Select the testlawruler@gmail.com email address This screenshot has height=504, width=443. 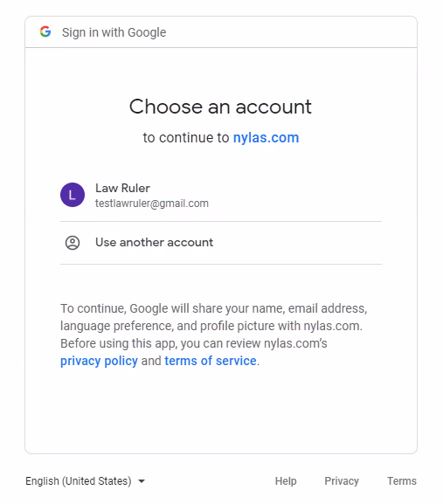pyautogui.click(x=152, y=204)
